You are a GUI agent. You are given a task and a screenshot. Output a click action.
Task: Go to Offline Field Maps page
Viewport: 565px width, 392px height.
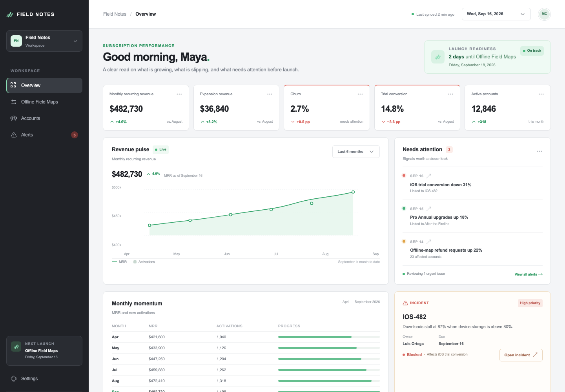44,102
